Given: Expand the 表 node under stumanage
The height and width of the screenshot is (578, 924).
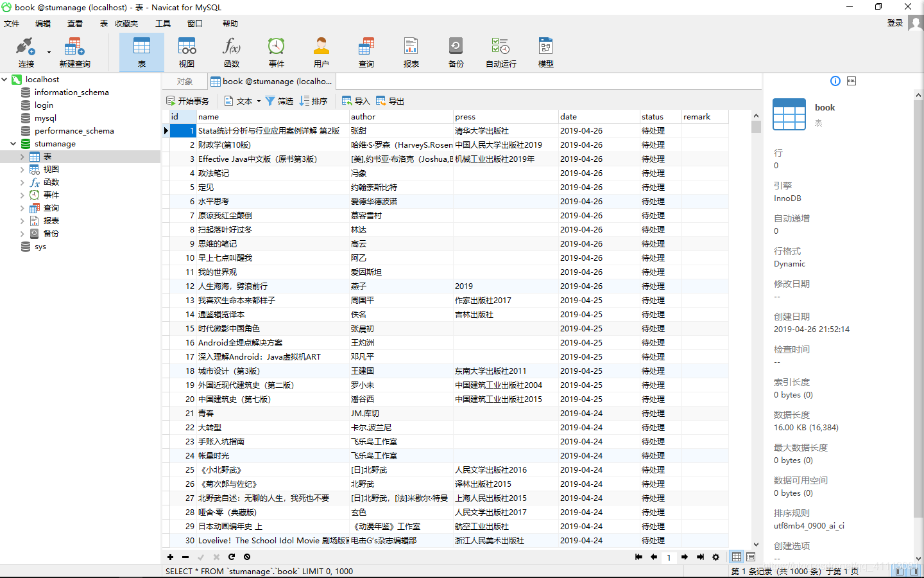Looking at the screenshot, I should pyautogui.click(x=22, y=157).
